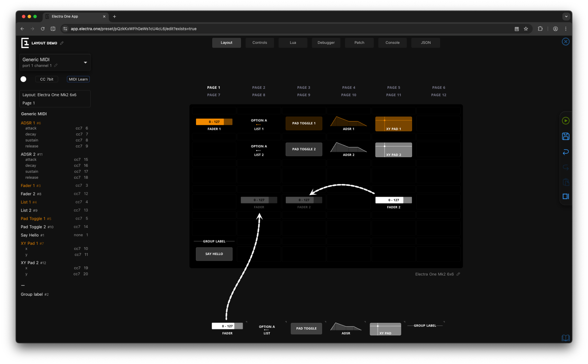Image resolution: width=588 pixels, height=364 pixels.
Task: Toggle the white circle MIDI indicator
Action: pos(23,79)
